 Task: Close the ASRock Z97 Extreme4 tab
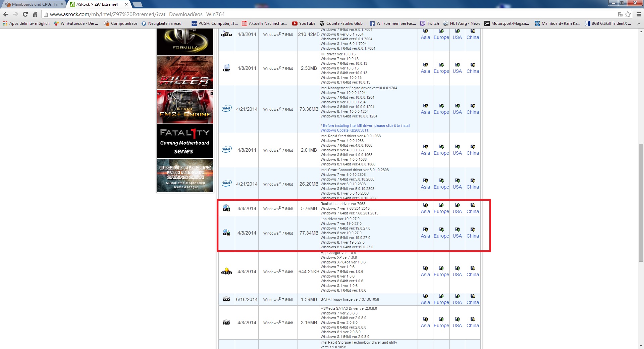[x=126, y=4]
